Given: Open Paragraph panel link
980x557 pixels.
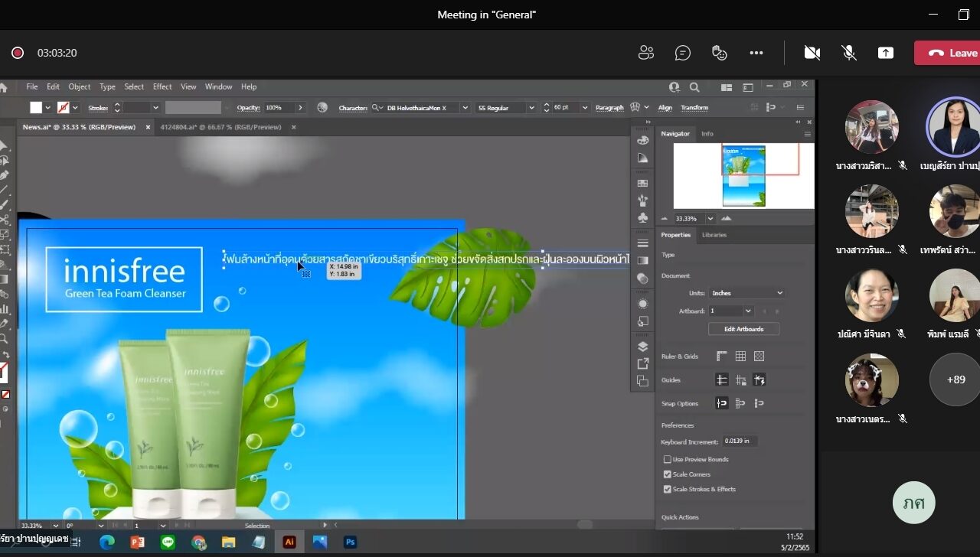Looking at the screenshot, I should pyautogui.click(x=609, y=108).
